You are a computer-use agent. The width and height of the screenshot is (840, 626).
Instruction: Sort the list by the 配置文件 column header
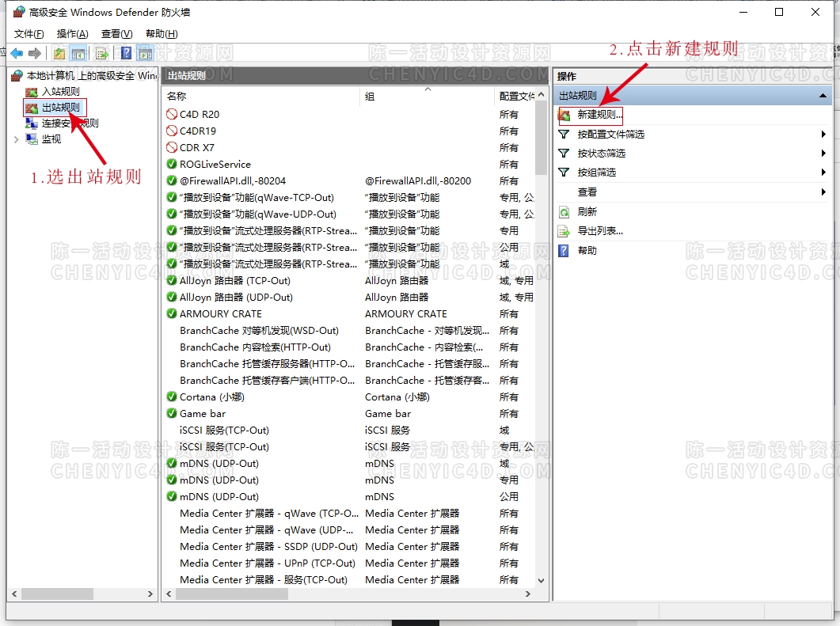pos(515,97)
